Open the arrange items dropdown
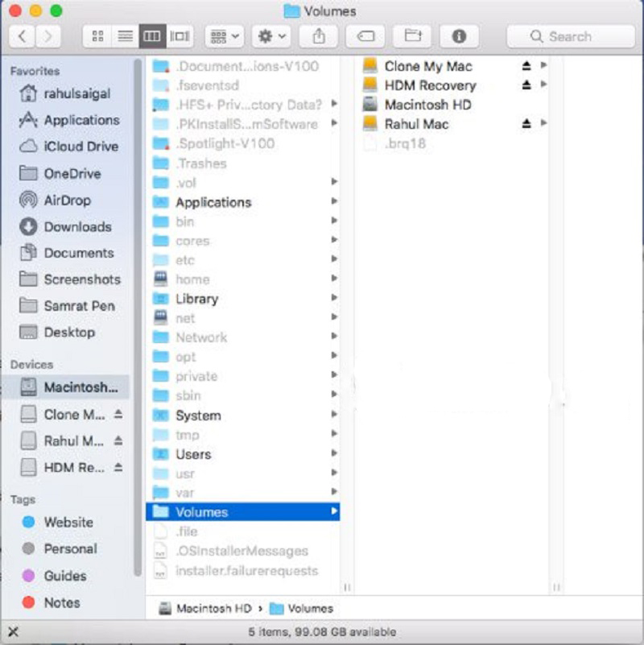The height and width of the screenshot is (645, 644). click(x=225, y=36)
